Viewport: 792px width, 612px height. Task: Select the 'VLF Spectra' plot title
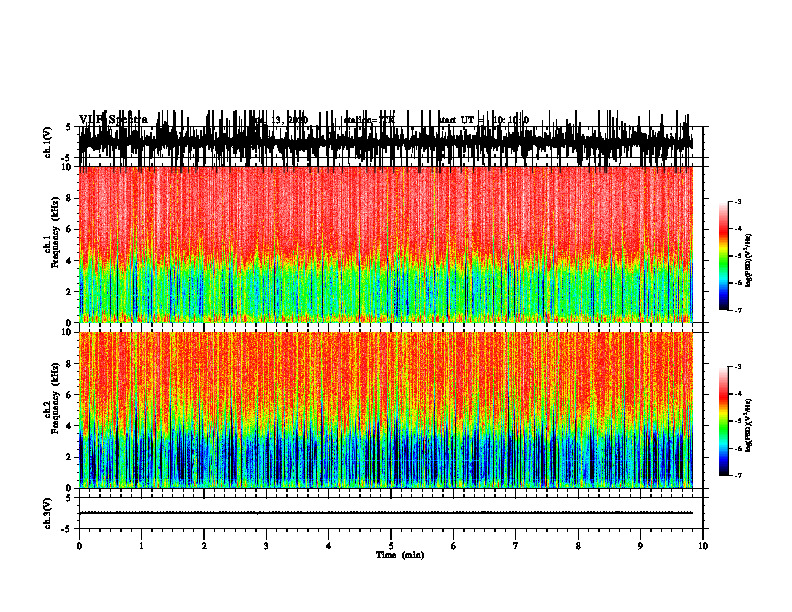[113, 120]
